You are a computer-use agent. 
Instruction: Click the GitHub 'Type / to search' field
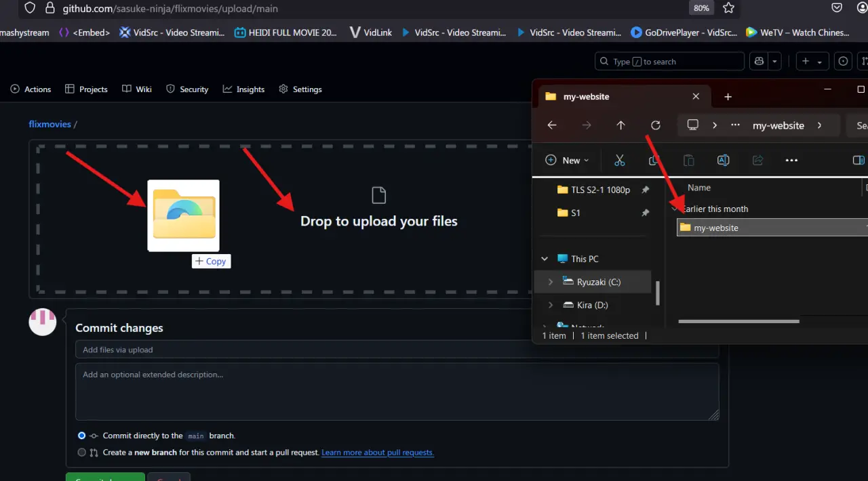[x=669, y=62]
